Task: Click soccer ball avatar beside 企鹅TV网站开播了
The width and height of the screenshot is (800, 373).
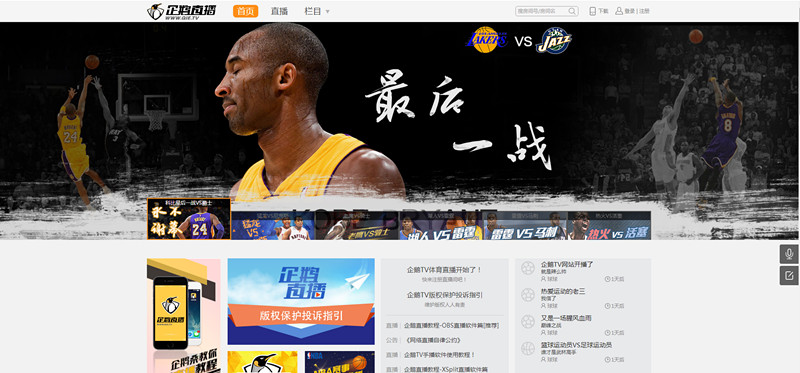Action: (528, 268)
